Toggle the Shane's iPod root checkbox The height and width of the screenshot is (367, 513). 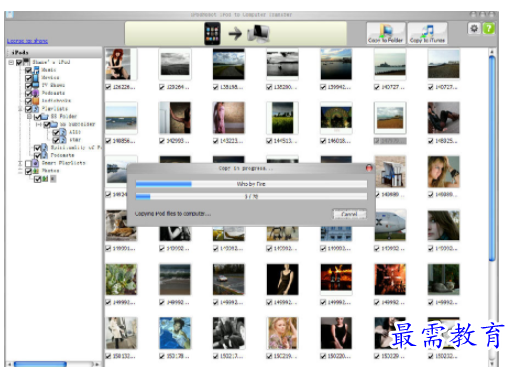coord(19,62)
